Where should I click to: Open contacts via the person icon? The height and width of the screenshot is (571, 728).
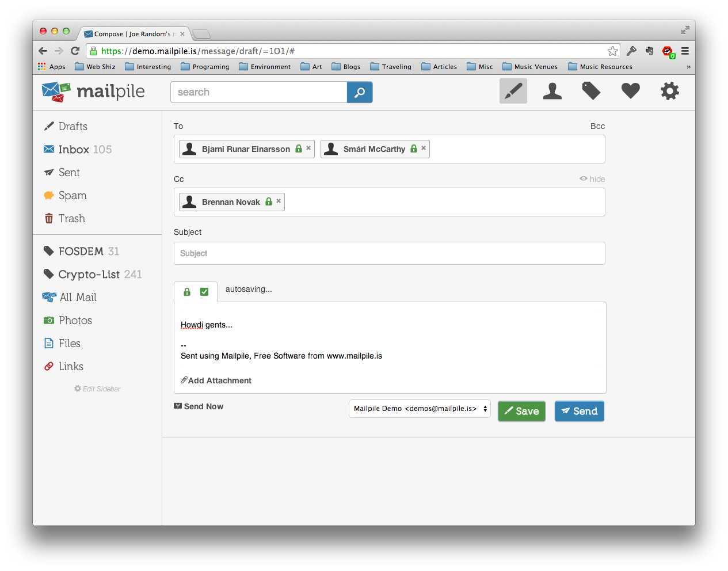point(552,92)
